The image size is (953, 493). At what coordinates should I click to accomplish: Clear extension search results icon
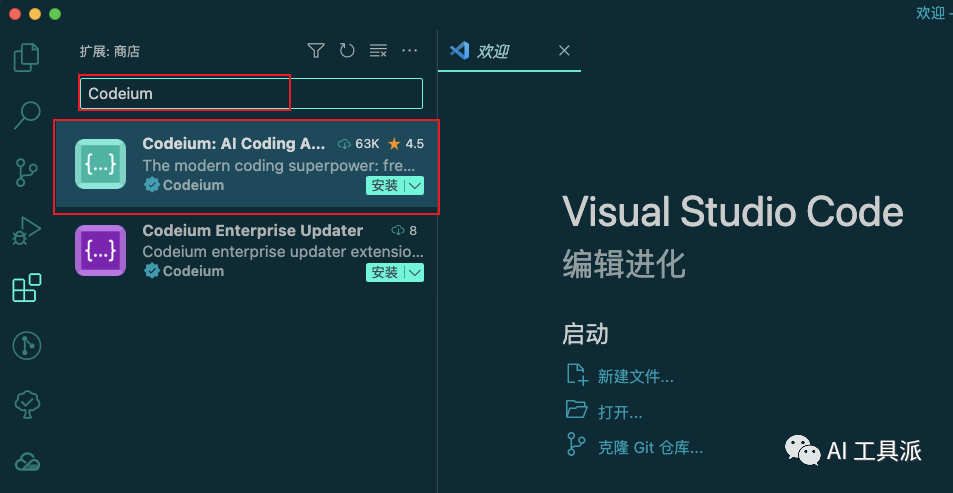point(378,51)
